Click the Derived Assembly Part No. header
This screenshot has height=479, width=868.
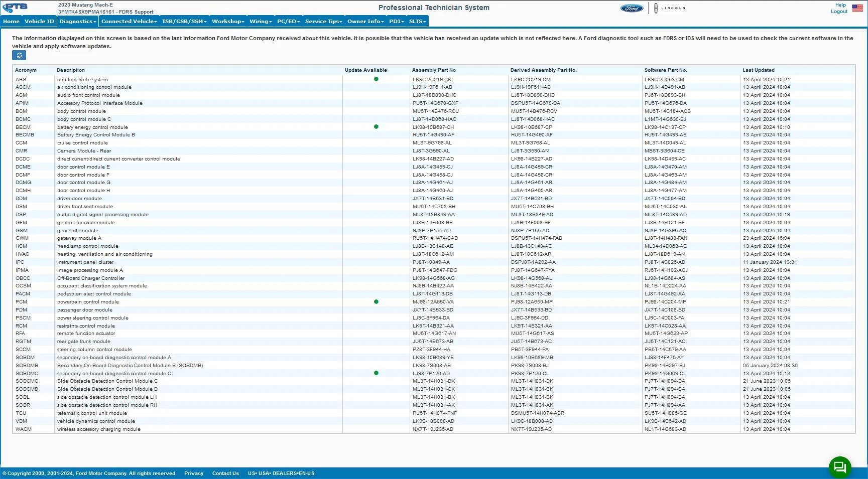(x=544, y=70)
